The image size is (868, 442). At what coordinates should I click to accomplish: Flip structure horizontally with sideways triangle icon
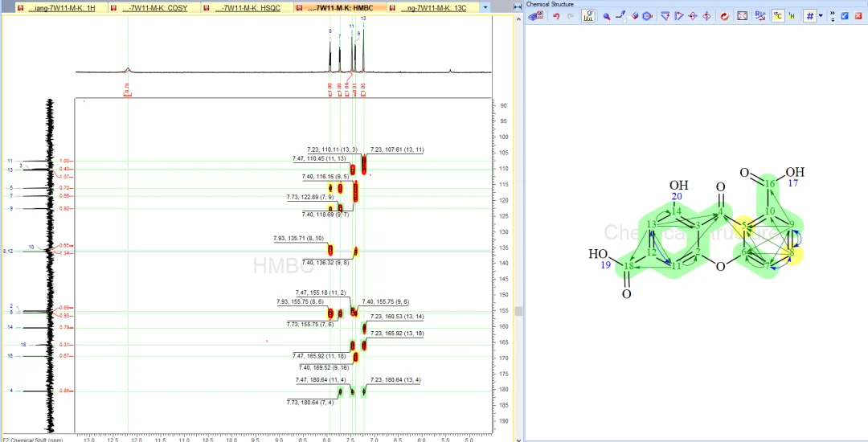click(678, 16)
